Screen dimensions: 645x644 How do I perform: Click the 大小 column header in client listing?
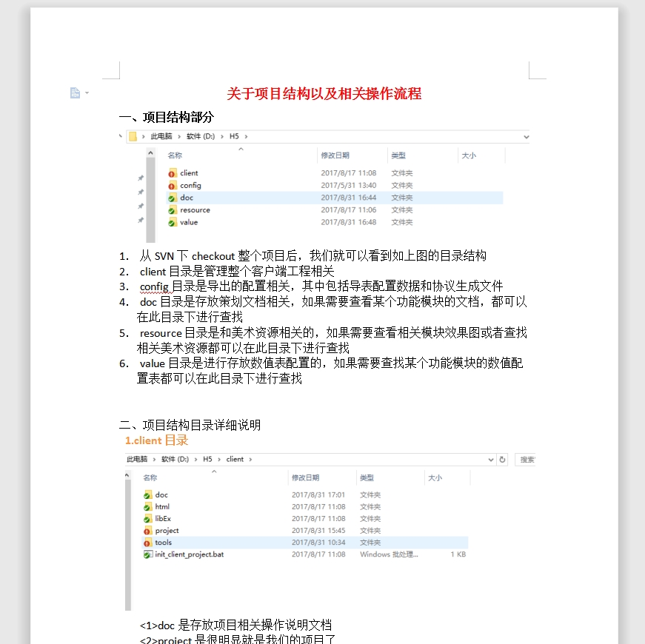click(435, 478)
